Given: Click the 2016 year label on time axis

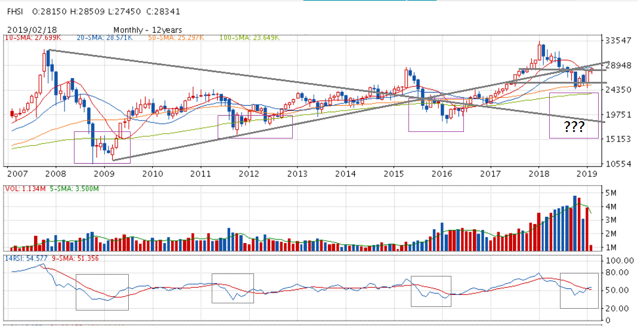Looking at the screenshot, I should tap(442, 174).
